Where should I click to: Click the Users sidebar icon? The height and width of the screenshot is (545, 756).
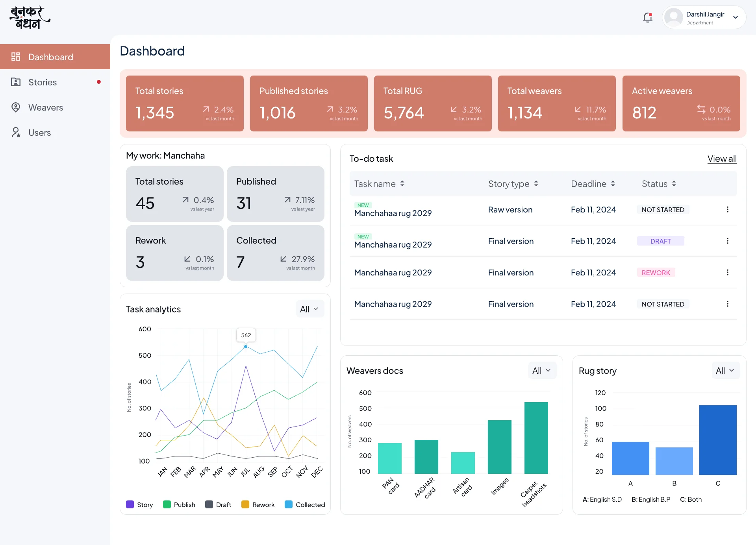(x=16, y=132)
